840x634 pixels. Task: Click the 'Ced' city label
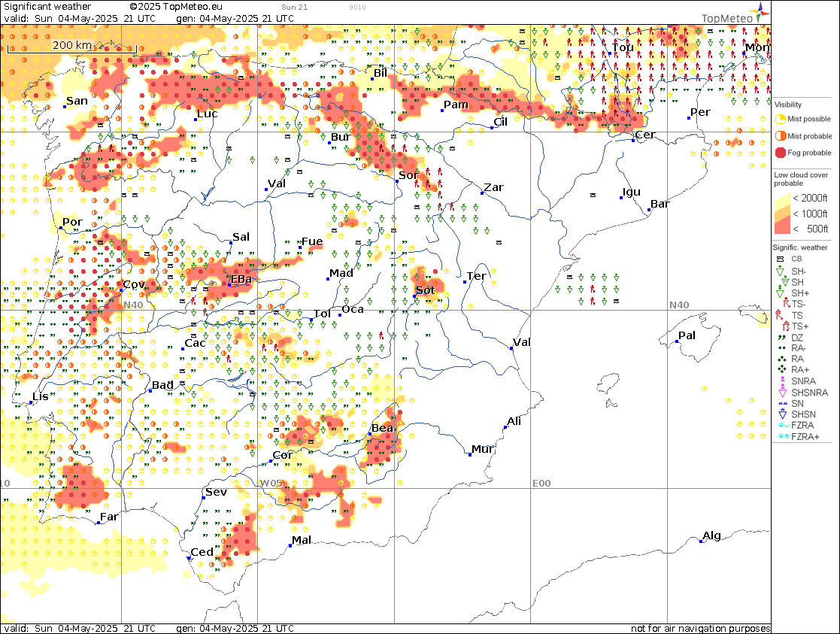(x=202, y=552)
